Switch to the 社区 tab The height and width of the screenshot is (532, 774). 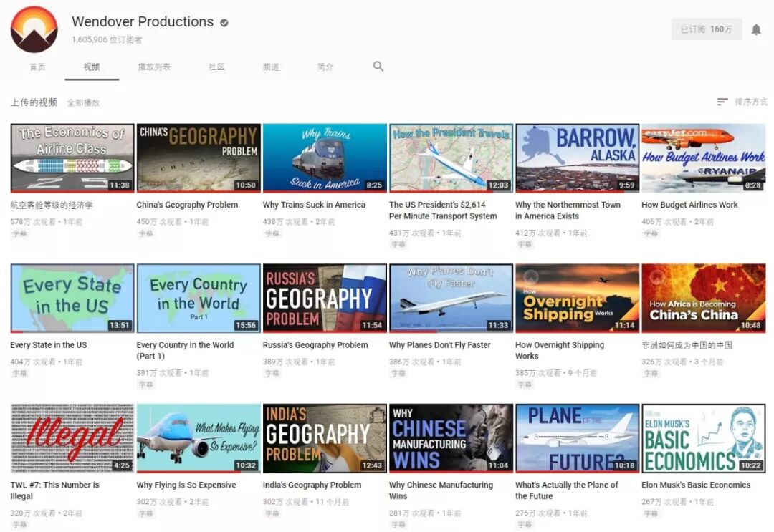(216, 66)
